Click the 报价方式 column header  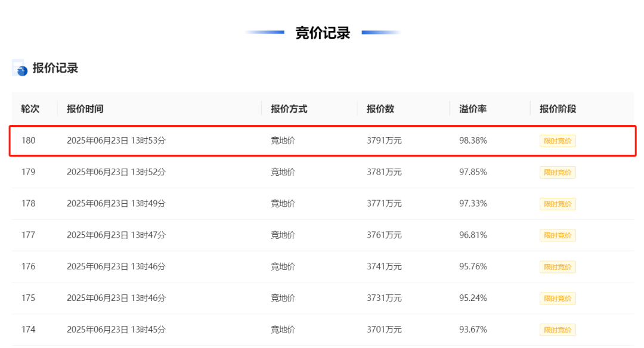(x=289, y=108)
